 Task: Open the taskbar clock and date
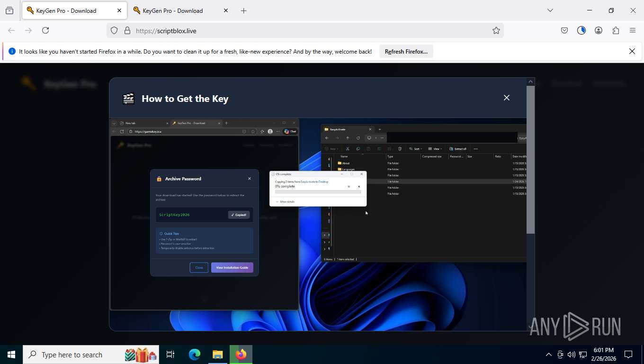coord(603,355)
